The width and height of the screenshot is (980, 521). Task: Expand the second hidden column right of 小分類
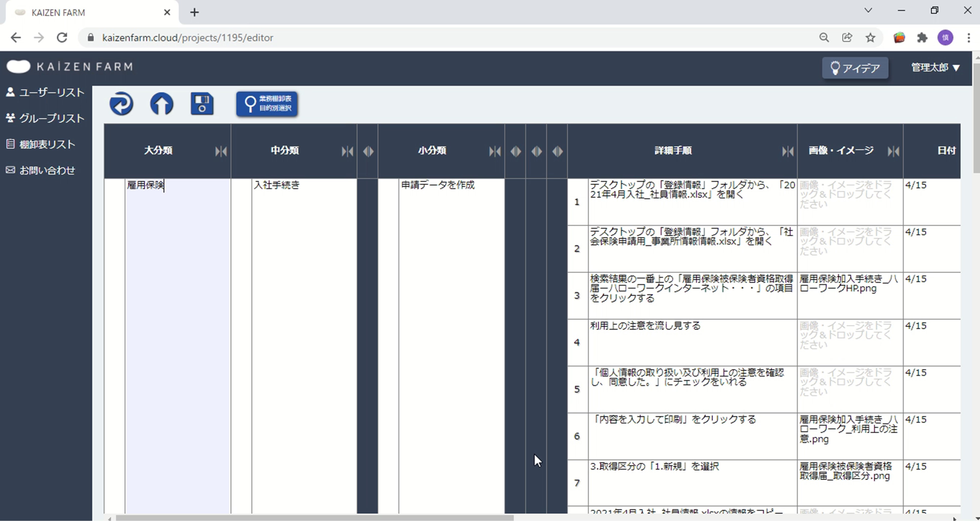click(x=536, y=152)
